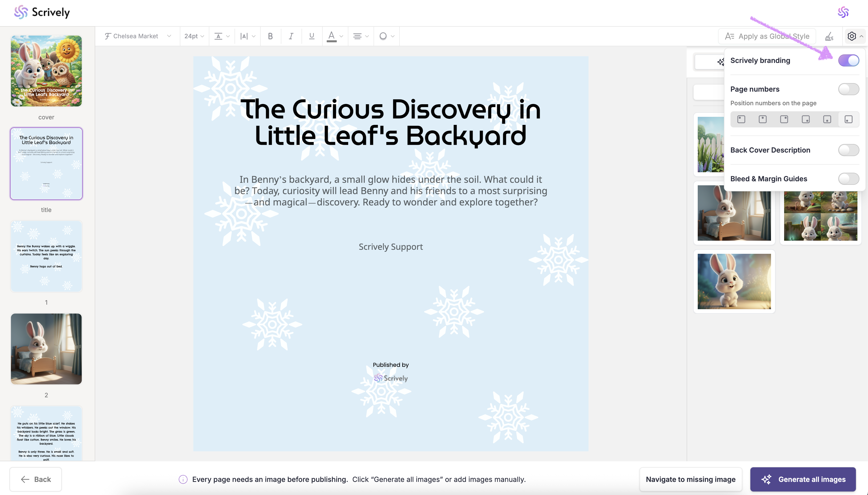Turn on Bleed & Margin Guides

pyautogui.click(x=849, y=179)
